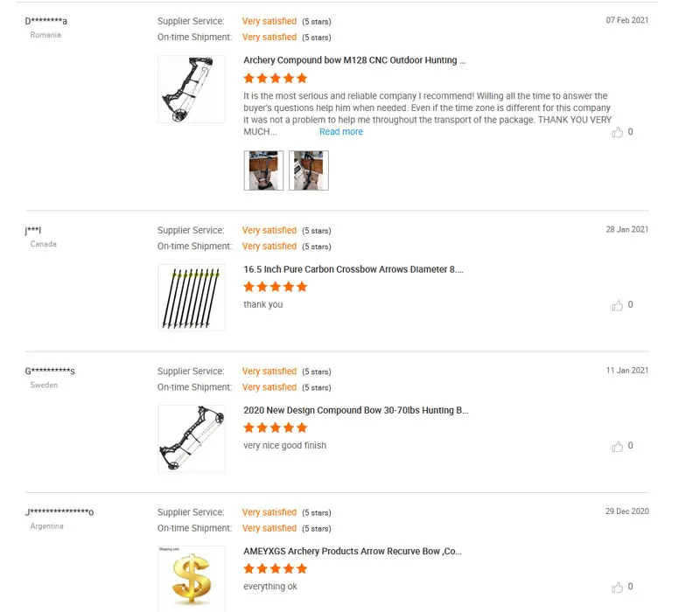Open Archery Compound bow M128 product link
Viewport: 700px width, 612px height.
(x=354, y=60)
